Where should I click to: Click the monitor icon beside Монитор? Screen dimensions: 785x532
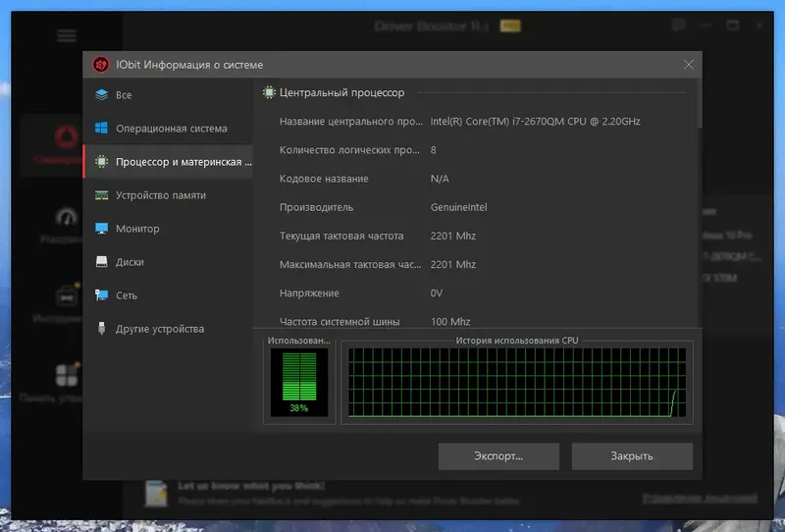(x=102, y=229)
